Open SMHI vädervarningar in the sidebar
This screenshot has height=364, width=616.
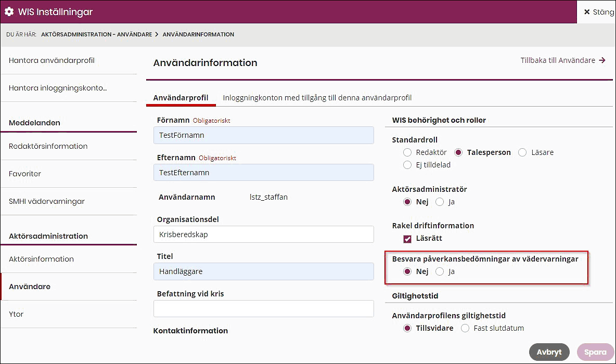click(x=47, y=201)
